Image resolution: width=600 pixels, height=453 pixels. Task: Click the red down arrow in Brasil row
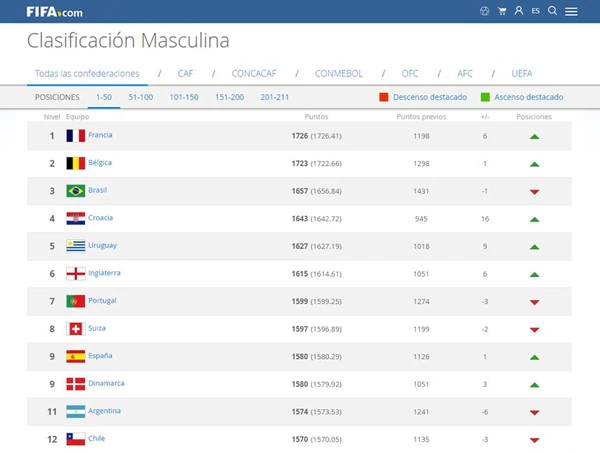pyautogui.click(x=535, y=192)
